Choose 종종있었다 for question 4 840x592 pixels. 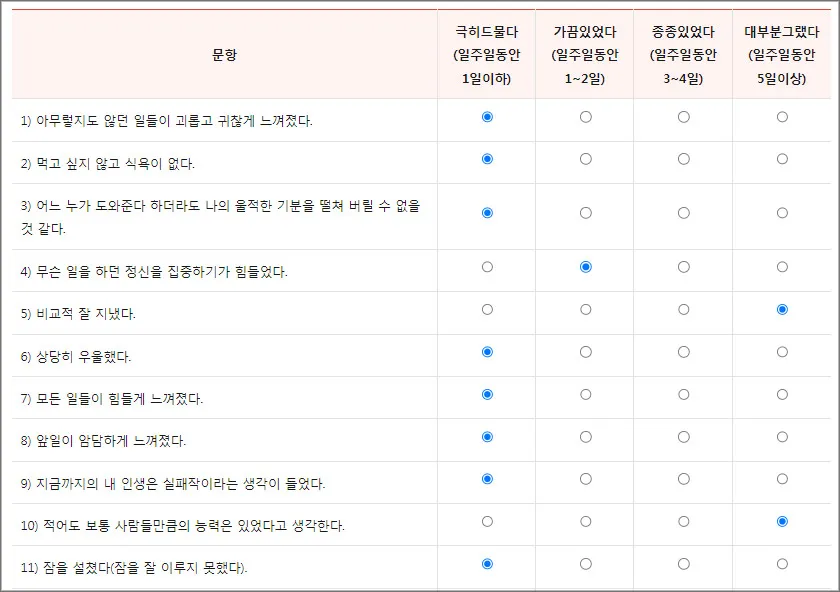click(684, 267)
